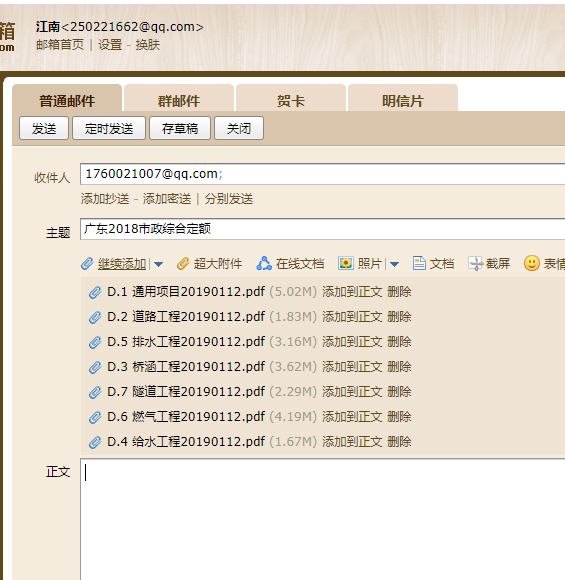Click inside the 正文 body text area

point(322,519)
